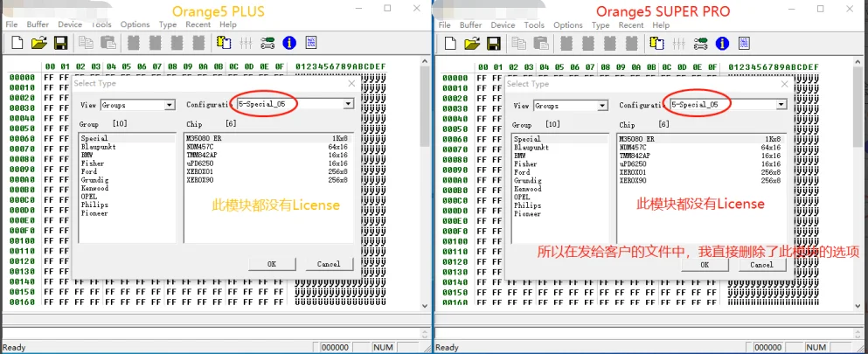Open Type menu in Orange5 SUPER PRO
The image size is (868, 354).
coord(600,25)
